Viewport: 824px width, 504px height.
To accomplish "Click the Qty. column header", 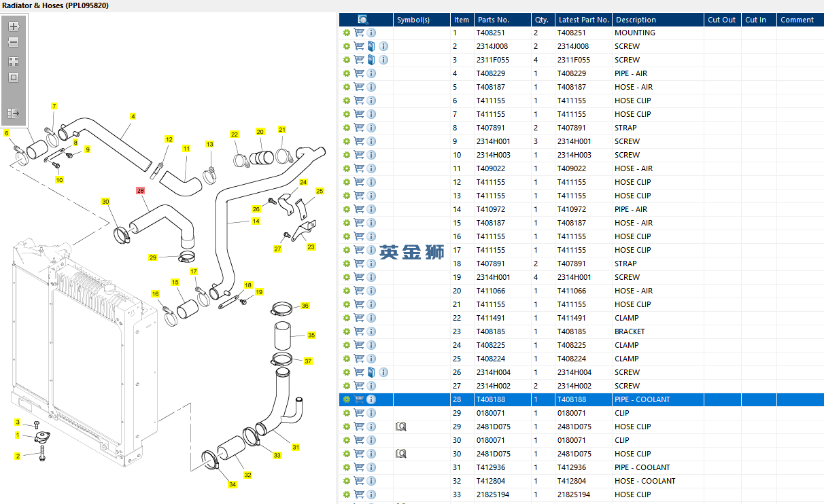I will tap(543, 20).
